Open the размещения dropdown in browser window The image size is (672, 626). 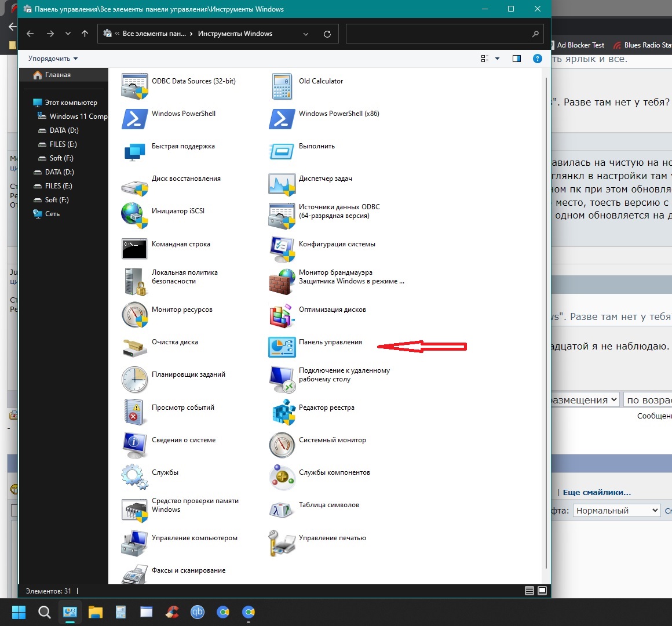[586, 400]
